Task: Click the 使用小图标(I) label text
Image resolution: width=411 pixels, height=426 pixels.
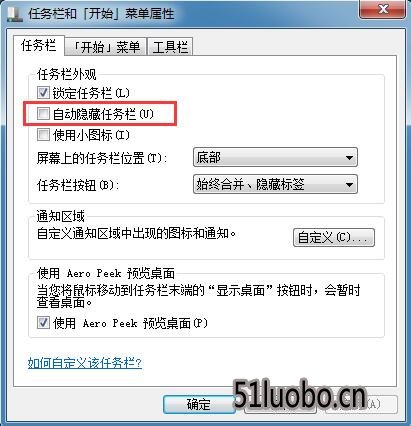Action: 91,135
